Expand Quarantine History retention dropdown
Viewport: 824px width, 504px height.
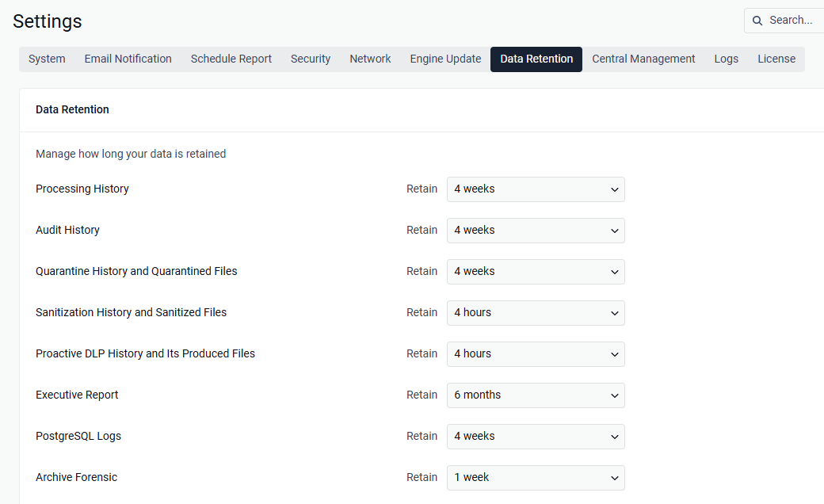click(536, 272)
